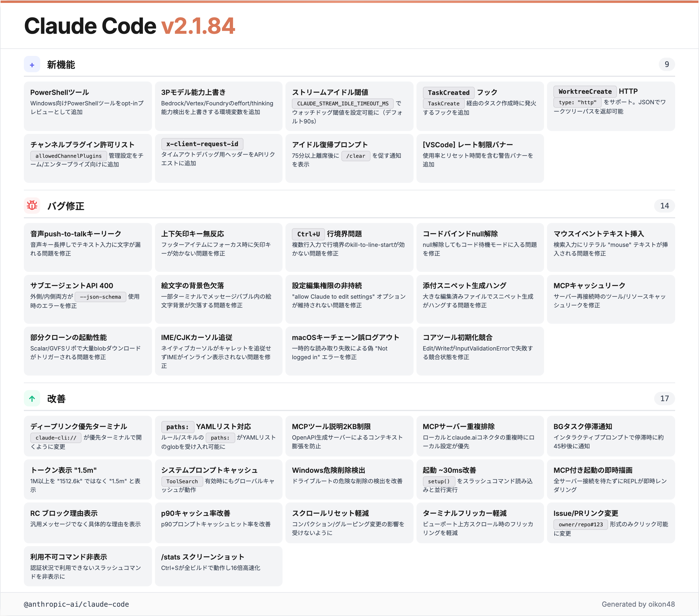Open the "MCP付き起動の即時描画" card title
699x616 pixels.
coord(593,470)
